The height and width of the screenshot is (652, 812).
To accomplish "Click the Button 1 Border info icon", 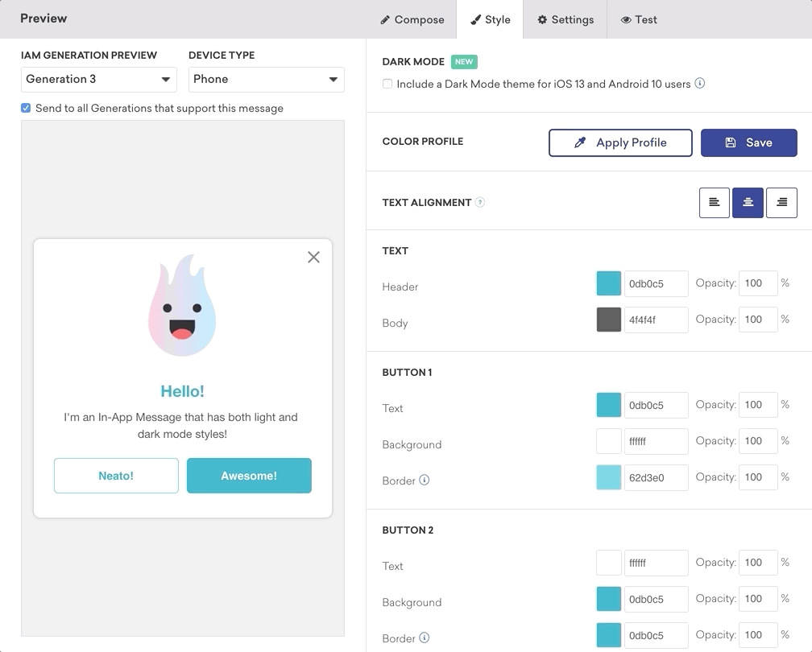I will pos(425,481).
